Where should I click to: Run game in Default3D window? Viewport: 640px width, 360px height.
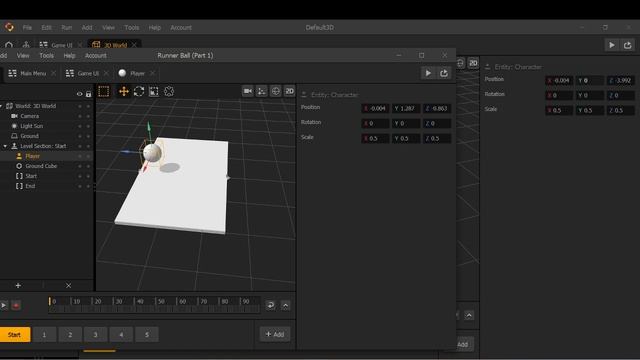pos(612,45)
